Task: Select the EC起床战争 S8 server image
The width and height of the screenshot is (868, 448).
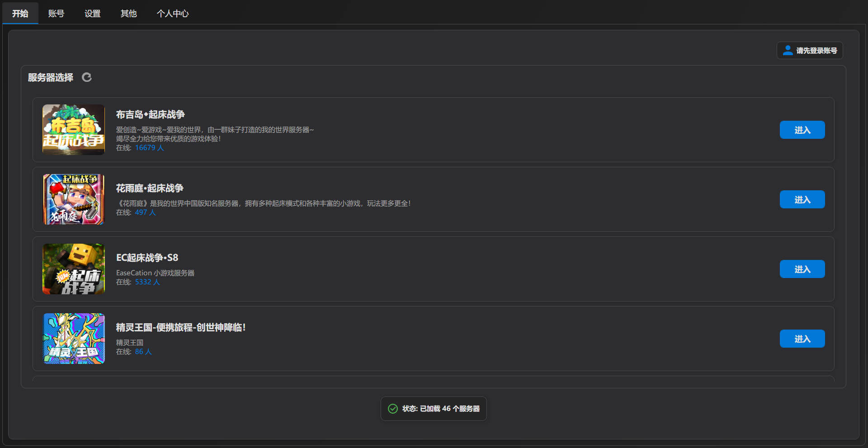Action: tap(74, 269)
